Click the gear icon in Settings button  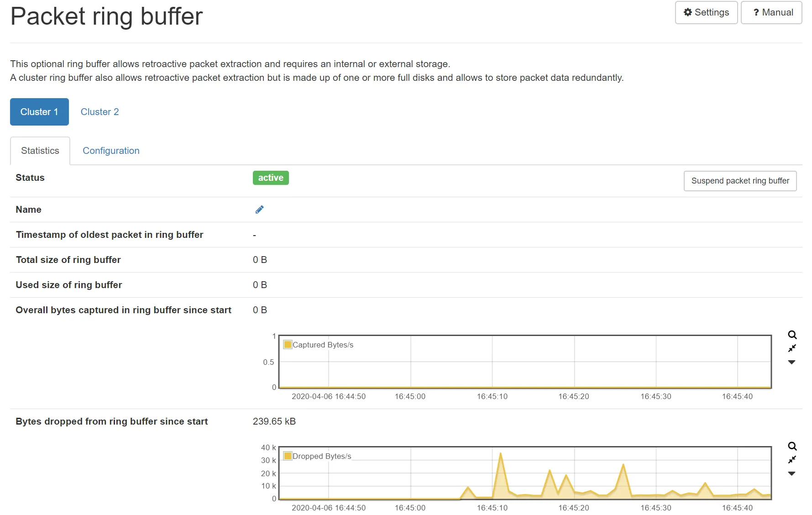(x=687, y=12)
